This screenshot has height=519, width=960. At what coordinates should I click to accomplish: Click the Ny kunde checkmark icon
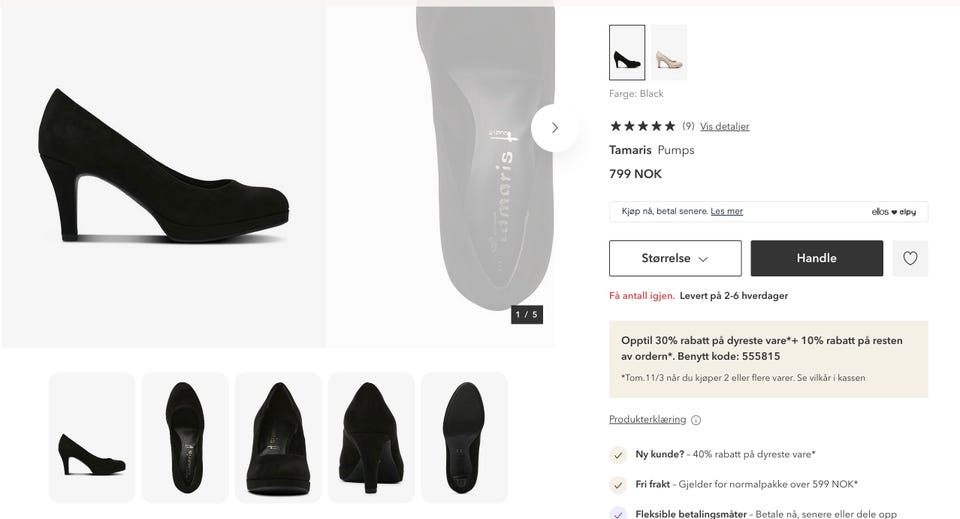click(x=619, y=454)
